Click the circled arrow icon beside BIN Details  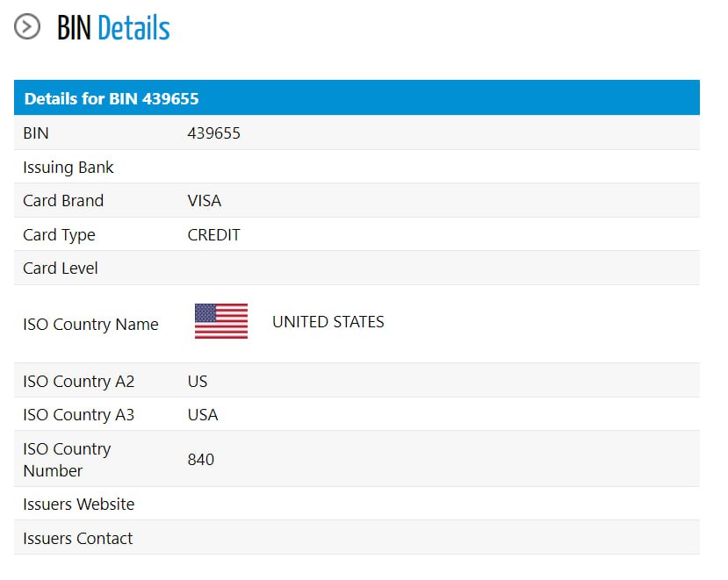[27, 27]
